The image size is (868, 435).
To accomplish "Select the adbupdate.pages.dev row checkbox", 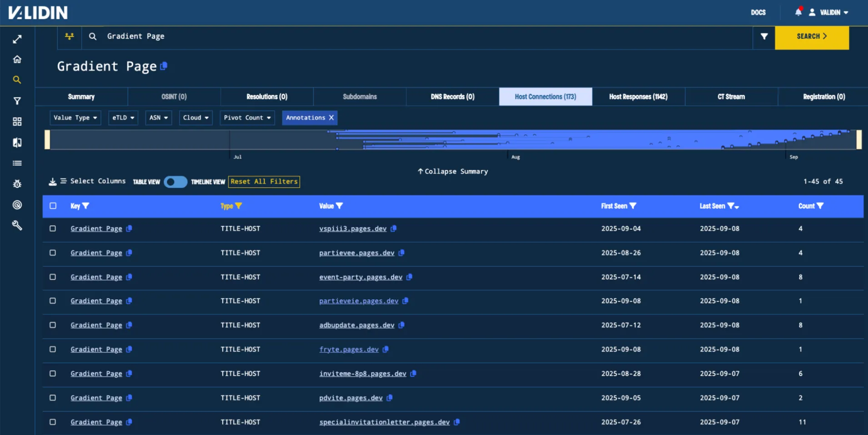I will tap(53, 325).
